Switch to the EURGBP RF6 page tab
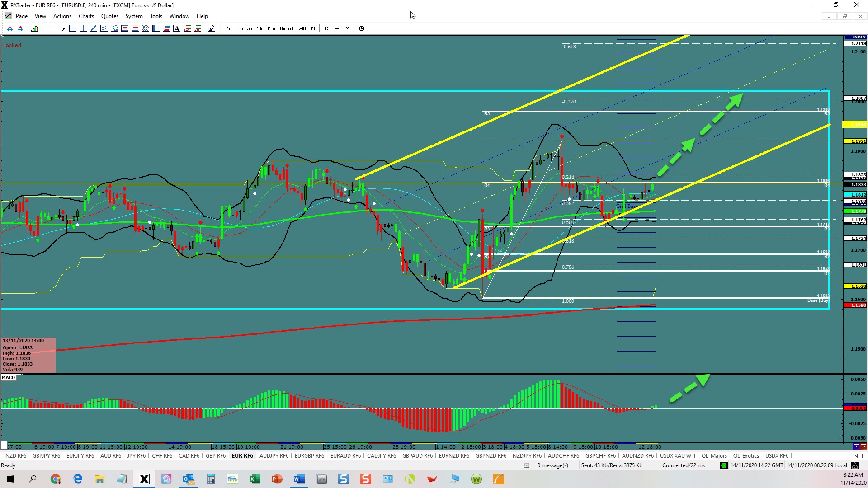This screenshot has height=488, width=868. 309,456
